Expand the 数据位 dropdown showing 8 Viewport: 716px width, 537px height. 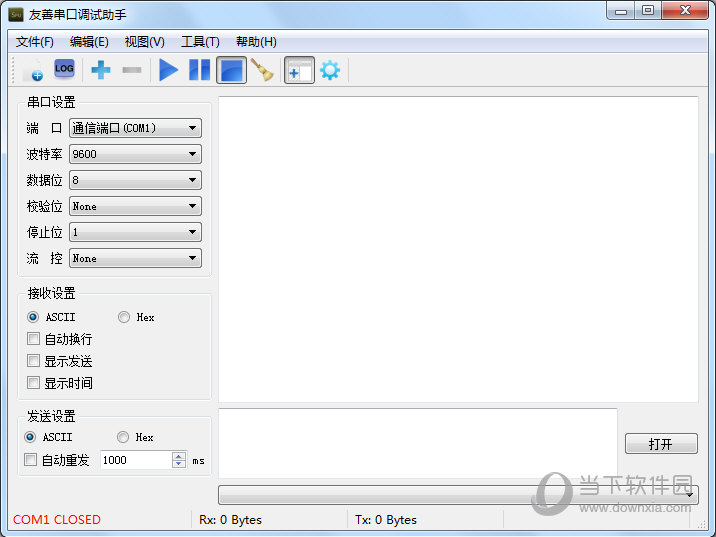click(x=135, y=180)
